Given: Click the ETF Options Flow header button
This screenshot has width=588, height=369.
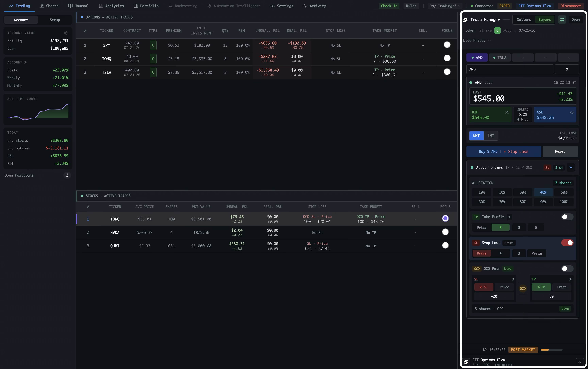Looking at the screenshot, I should point(535,6).
